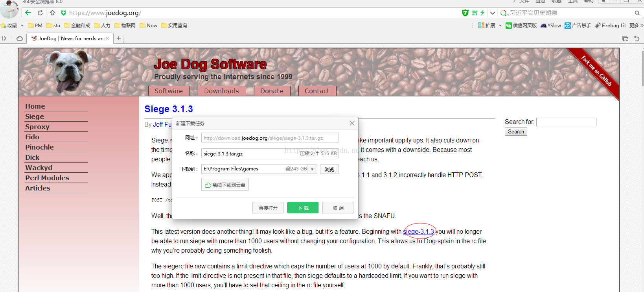The width and height of the screenshot is (644, 292).
Task: Expand the address bar history dropdown arrow
Action: (492, 13)
